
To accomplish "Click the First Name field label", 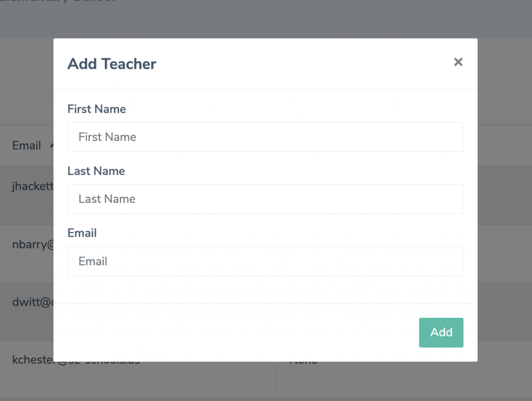I will (x=97, y=109).
